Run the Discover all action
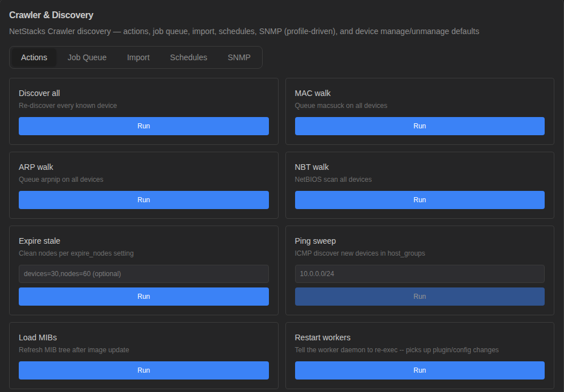This screenshot has width=564, height=392. point(143,126)
